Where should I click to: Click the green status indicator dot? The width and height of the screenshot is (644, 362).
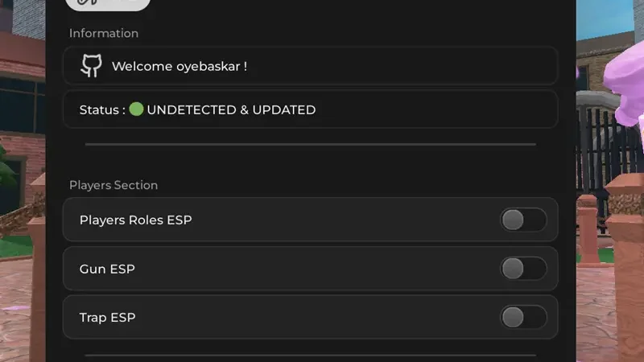click(x=136, y=109)
